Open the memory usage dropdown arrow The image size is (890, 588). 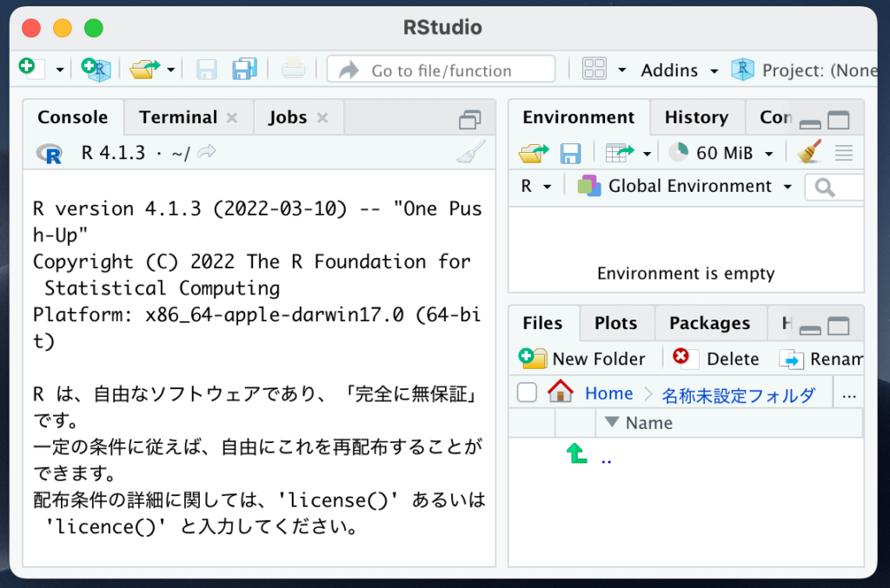pos(769,154)
